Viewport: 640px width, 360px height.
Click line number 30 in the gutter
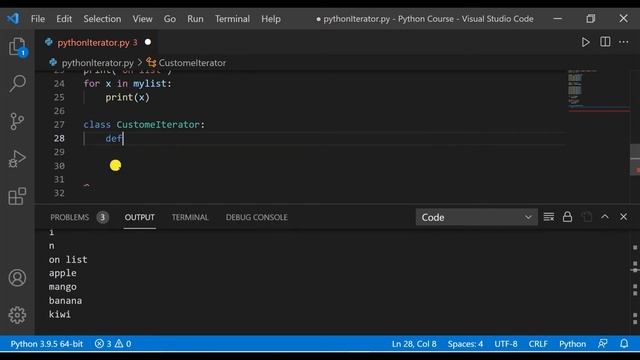point(59,166)
